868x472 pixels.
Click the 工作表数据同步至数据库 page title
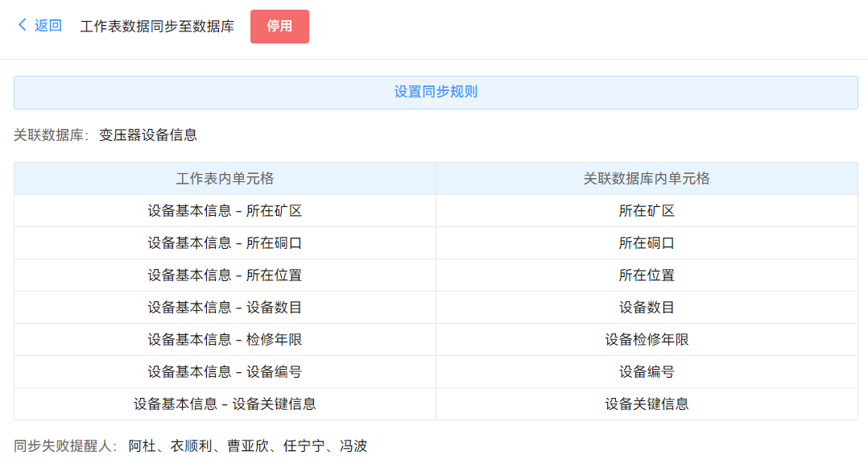pyautogui.click(x=157, y=27)
